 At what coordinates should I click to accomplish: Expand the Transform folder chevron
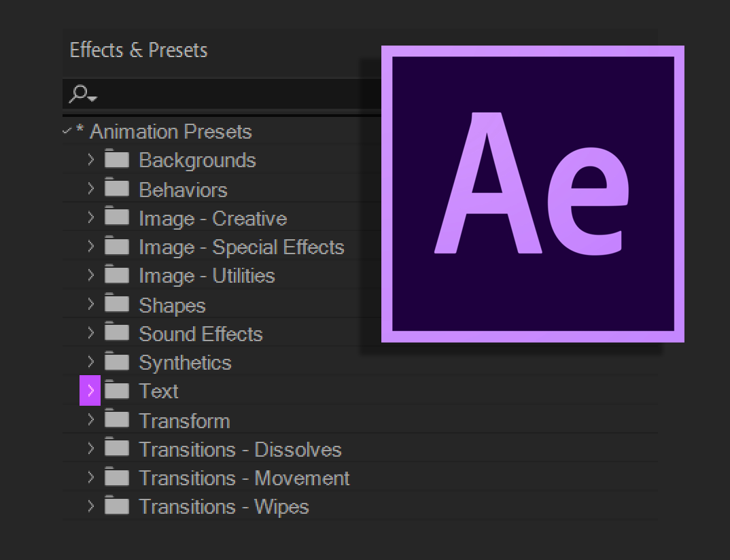pos(91,420)
